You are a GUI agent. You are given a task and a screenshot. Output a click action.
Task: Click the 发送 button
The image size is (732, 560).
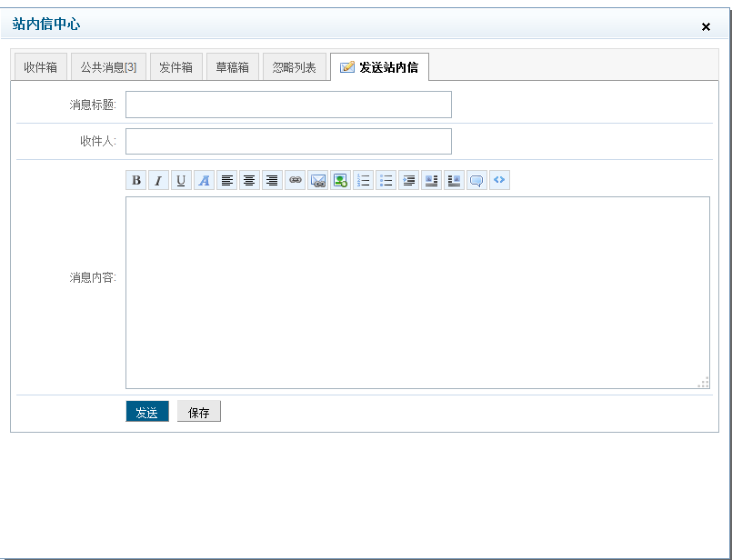147,412
